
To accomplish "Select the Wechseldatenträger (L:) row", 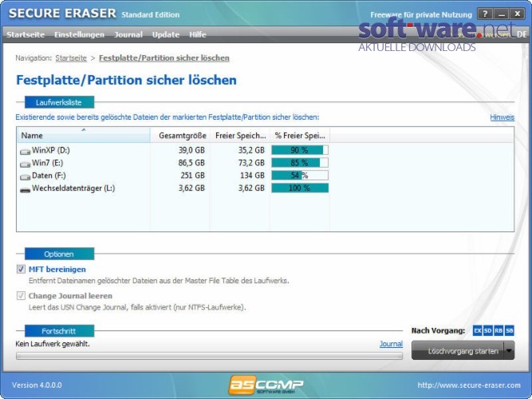I will point(265,188).
